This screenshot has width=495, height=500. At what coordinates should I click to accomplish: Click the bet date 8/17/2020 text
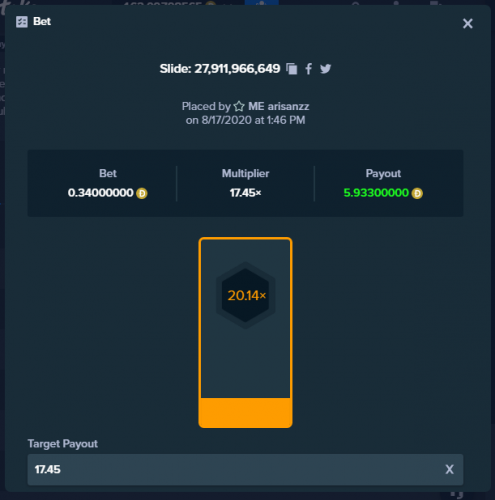pyautogui.click(x=227, y=120)
